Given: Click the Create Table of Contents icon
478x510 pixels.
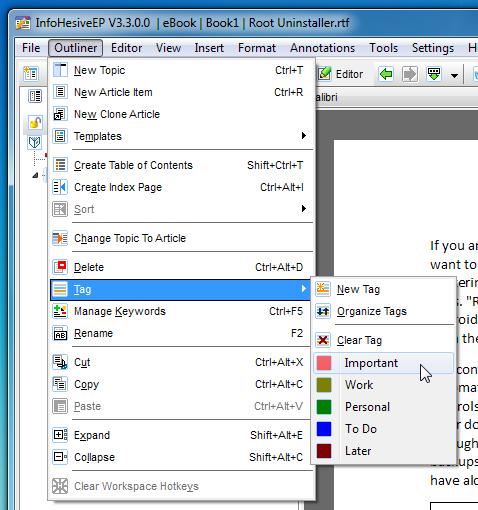Looking at the screenshot, I should (60, 165).
